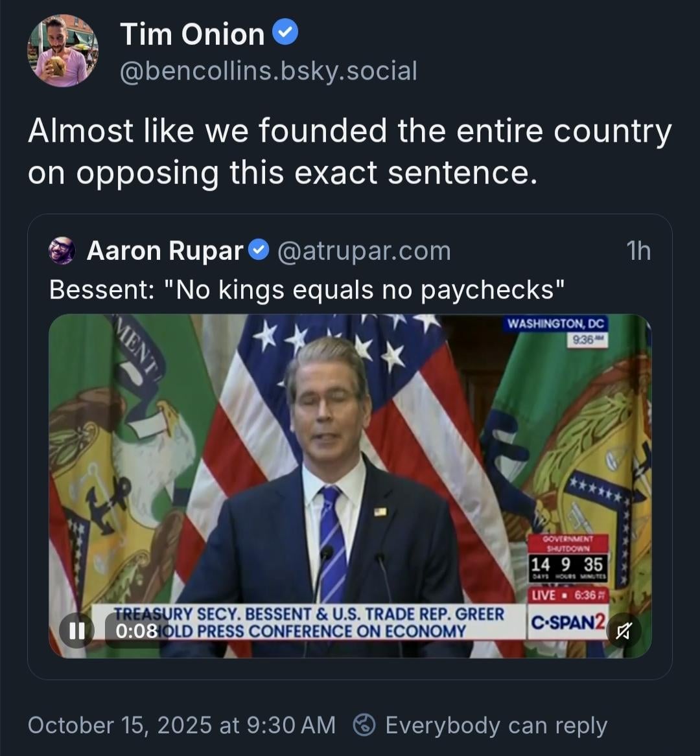Unmute the video with speaker icon
700x756 pixels.
[x=624, y=630]
